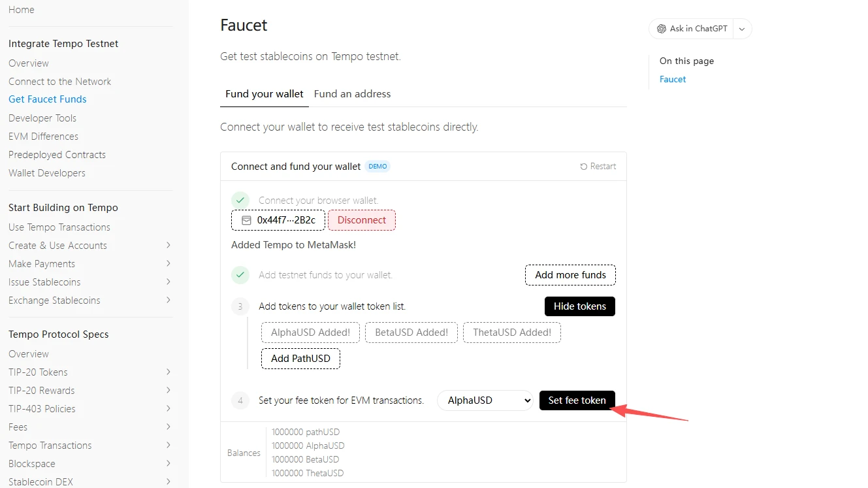The height and width of the screenshot is (488, 868).
Task: Expand the TIP-20 Tokens chevron
Action: pyautogui.click(x=168, y=372)
